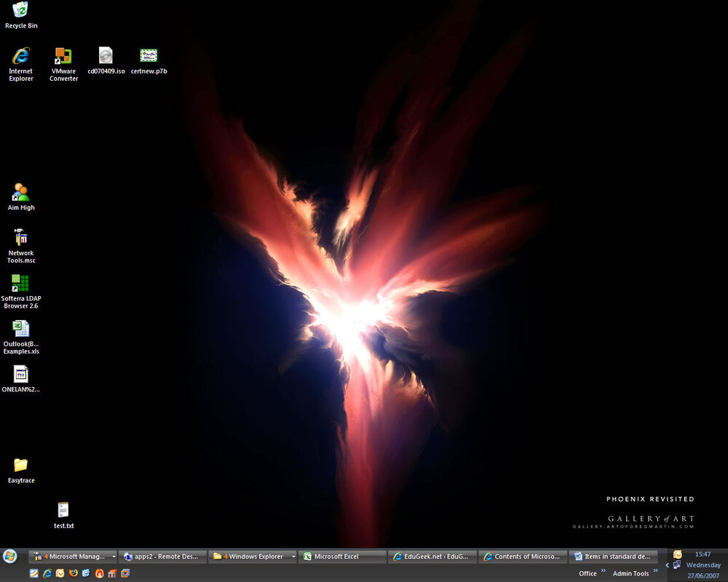Click the Office toolbar label
This screenshot has height=582, width=728.
[587, 574]
